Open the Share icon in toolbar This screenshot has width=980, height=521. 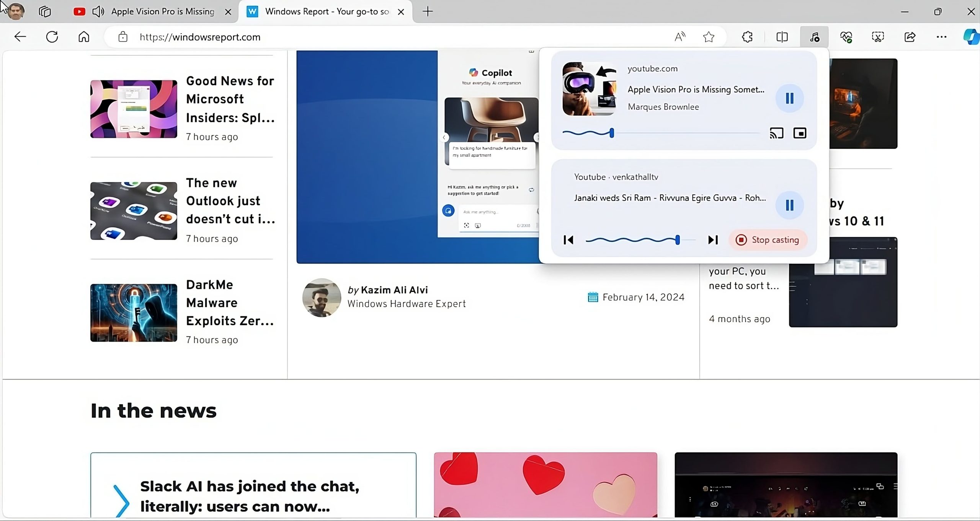point(910,37)
